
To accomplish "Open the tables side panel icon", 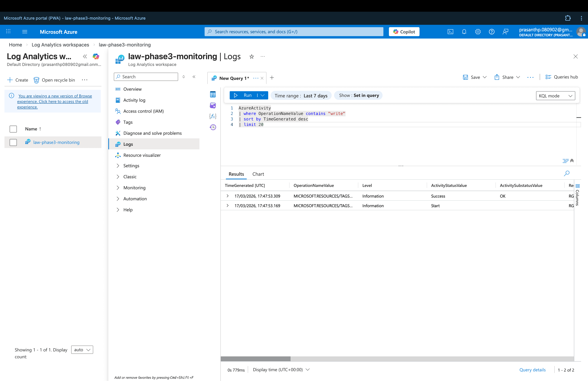I will pos(213,94).
